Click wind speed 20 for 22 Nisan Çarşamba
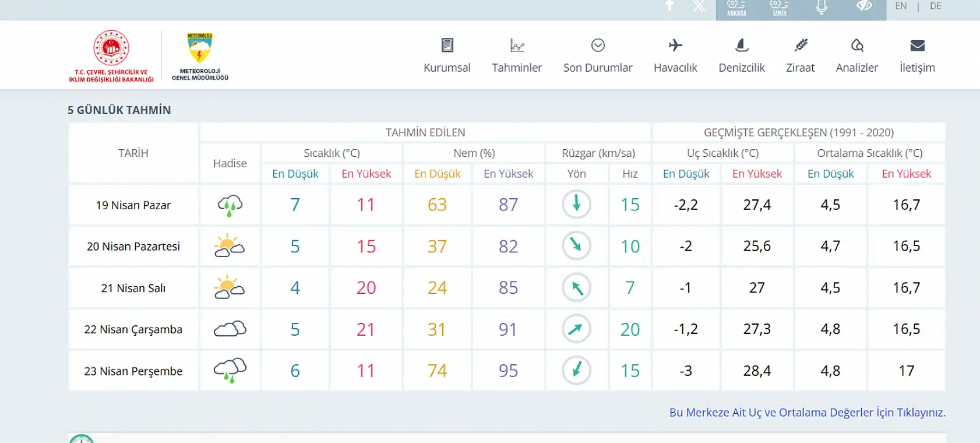Screen dimensions: 980x443 click(630, 329)
